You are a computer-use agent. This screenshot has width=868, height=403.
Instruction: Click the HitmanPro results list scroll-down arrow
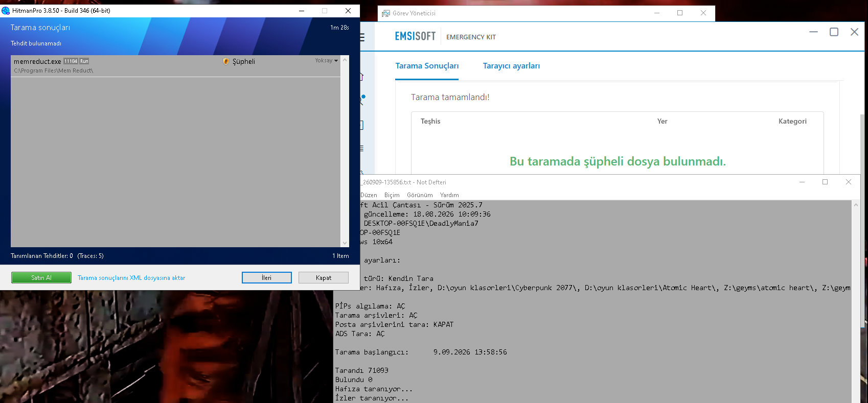345,243
